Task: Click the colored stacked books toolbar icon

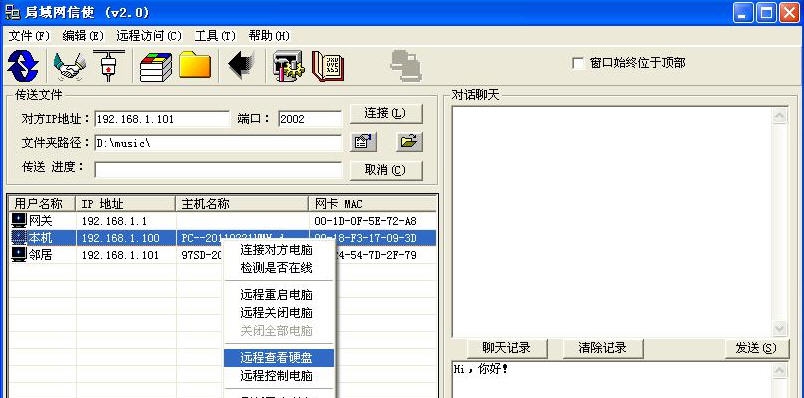Action: tap(156, 67)
